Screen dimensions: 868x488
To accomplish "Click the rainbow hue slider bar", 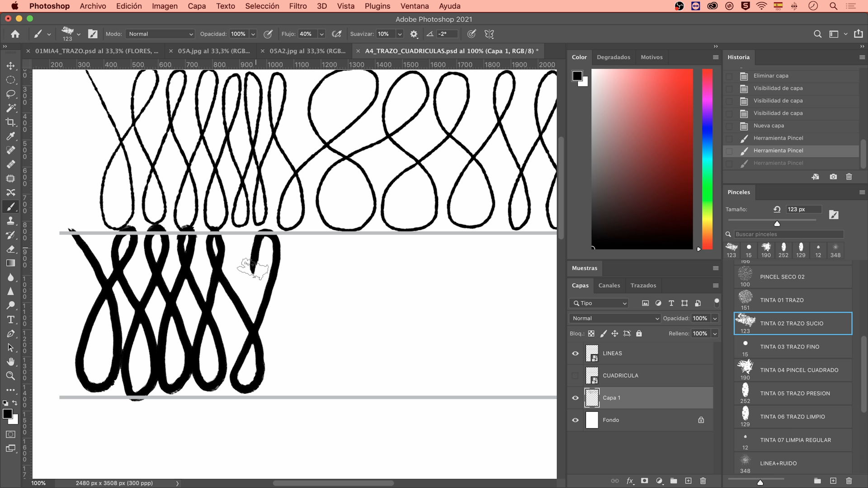I will [707, 158].
